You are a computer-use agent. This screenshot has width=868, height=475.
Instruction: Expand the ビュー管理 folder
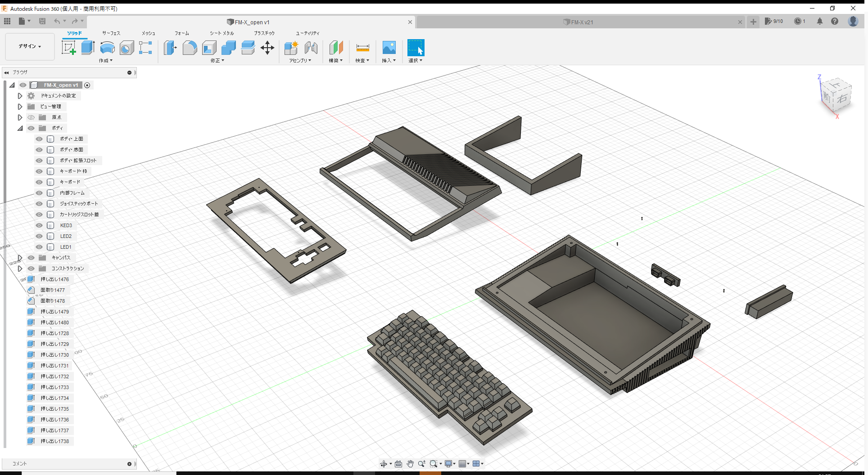point(20,107)
